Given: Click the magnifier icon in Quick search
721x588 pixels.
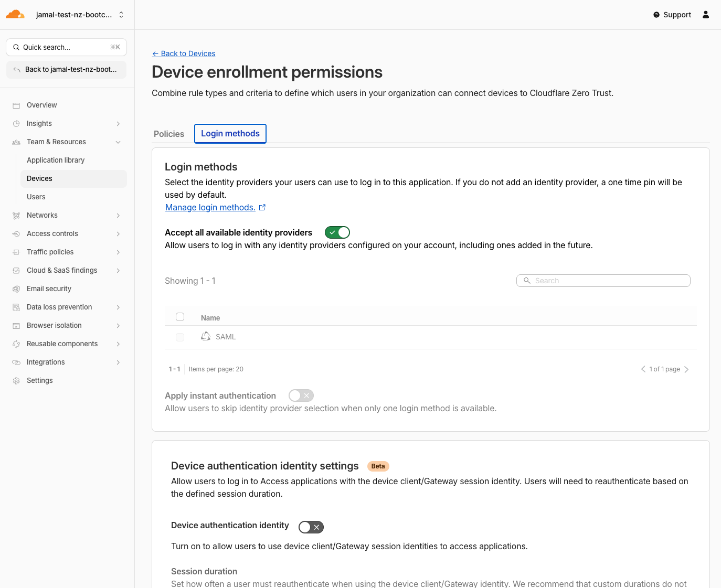Looking at the screenshot, I should [x=16, y=47].
